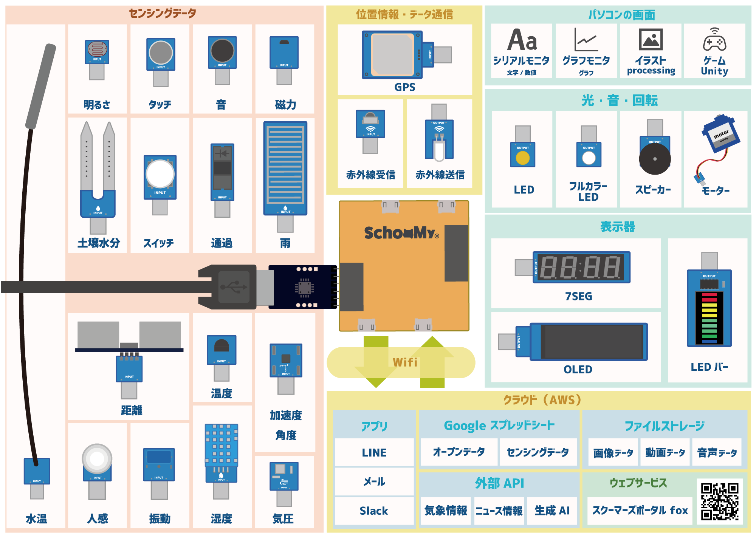Click the Slack app button
This screenshot has width=756, height=534.
(x=374, y=511)
